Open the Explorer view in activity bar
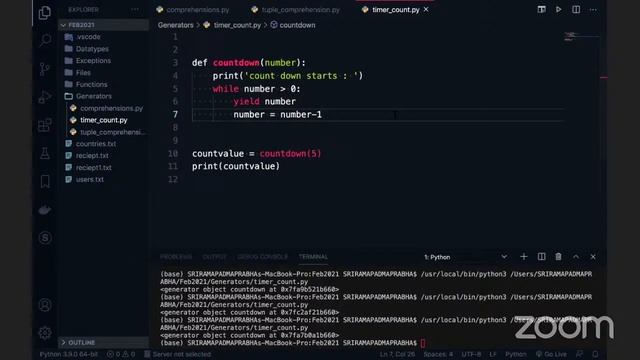Image resolution: width=640 pixels, height=360 pixels. (x=44, y=13)
